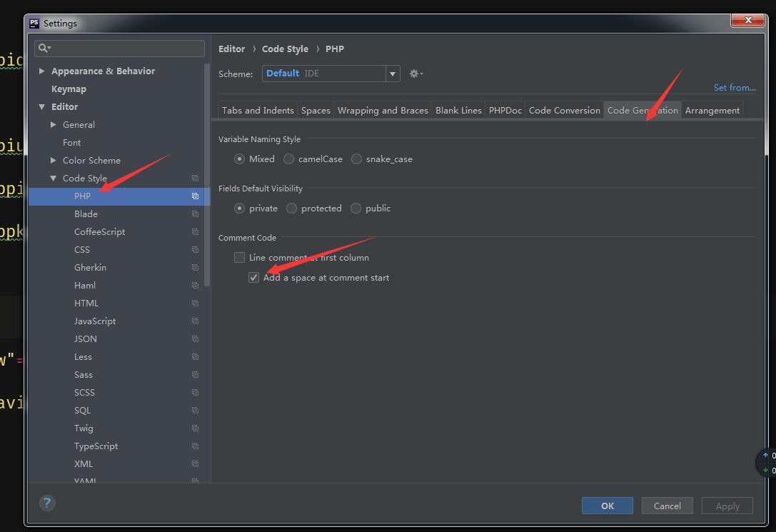Click the help question mark icon
The height and width of the screenshot is (532, 776).
47,503
